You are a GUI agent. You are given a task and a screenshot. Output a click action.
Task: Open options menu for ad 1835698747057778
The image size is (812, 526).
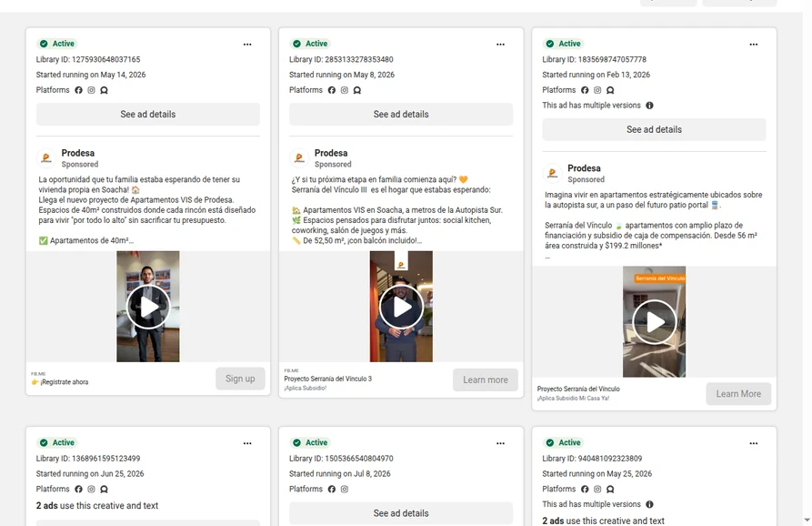pos(754,45)
